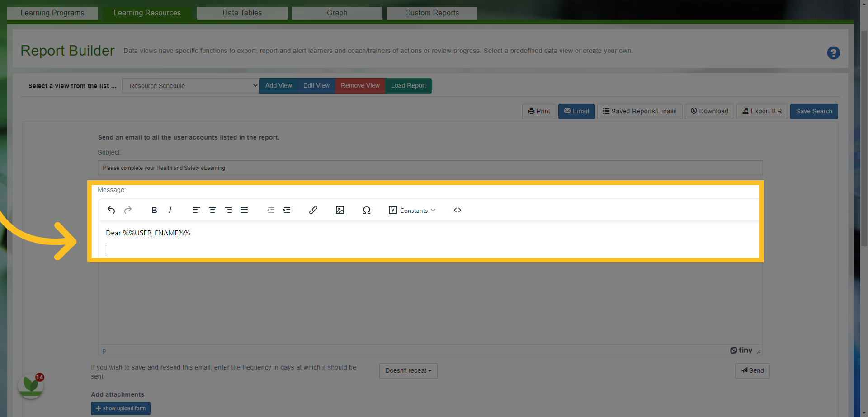Click the Edit View button

[316, 86]
